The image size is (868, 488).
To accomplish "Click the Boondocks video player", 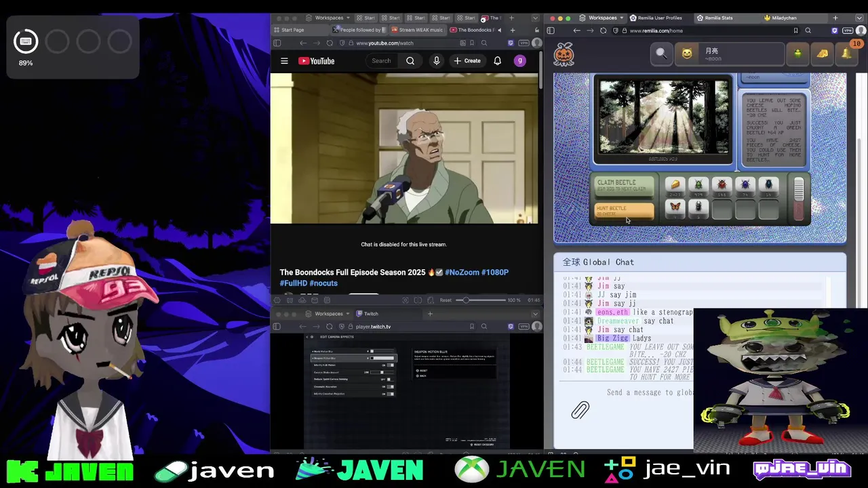I will [x=404, y=148].
